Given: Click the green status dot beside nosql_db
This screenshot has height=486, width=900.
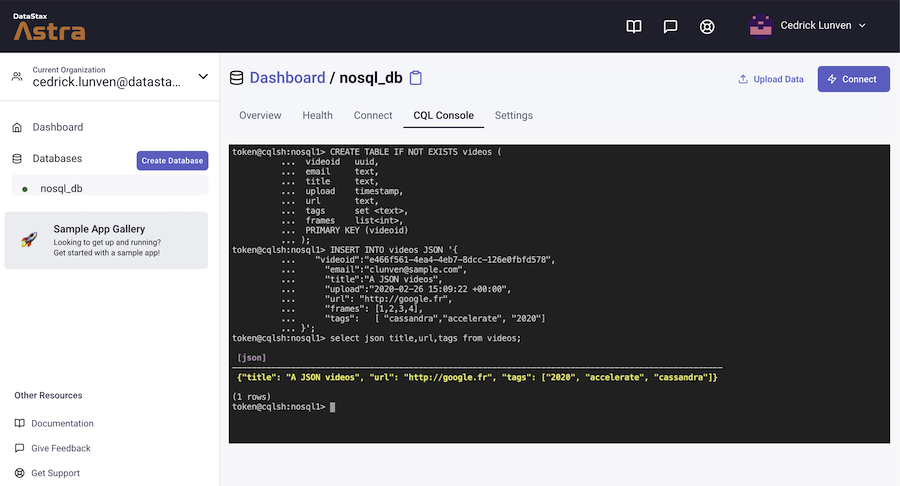Looking at the screenshot, I should (25, 189).
